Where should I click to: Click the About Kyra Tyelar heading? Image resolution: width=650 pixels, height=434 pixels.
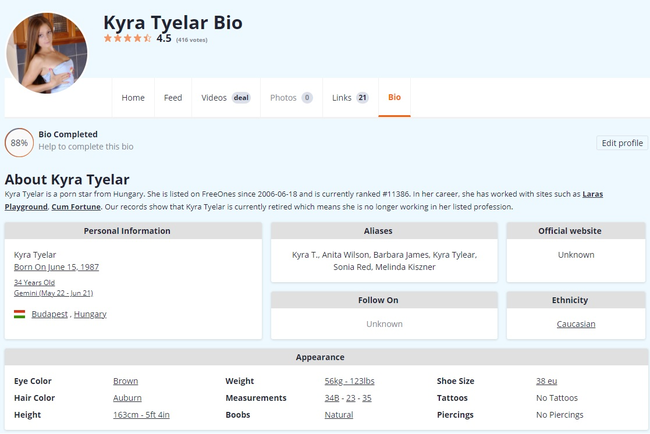pyautogui.click(x=67, y=179)
